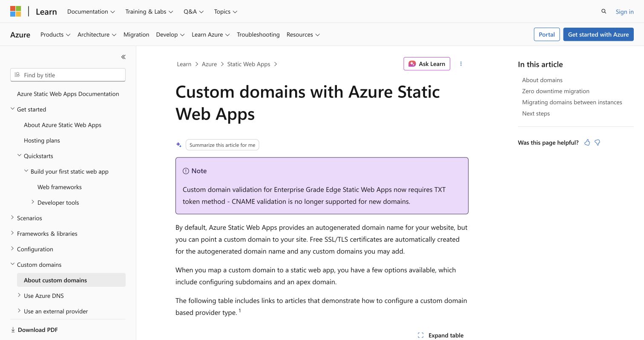Jump to Next steps section
The height and width of the screenshot is (340, 644).
536,114
